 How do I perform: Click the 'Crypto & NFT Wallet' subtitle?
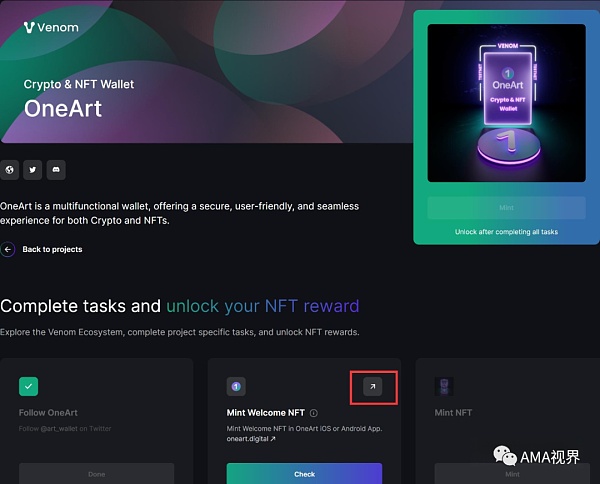(x=79, y=84)
